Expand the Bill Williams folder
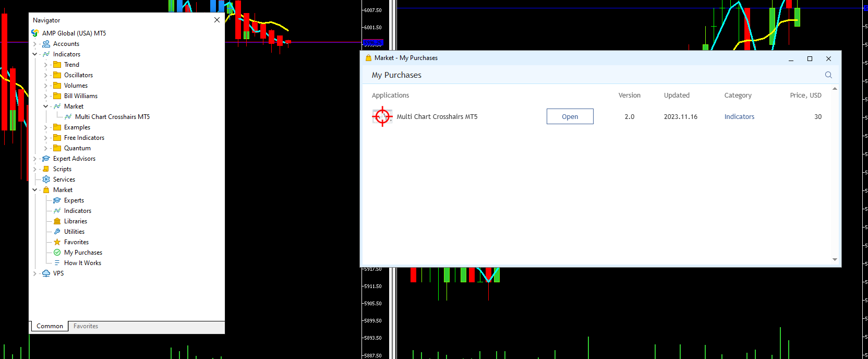868x359 pixels. click(x=46, y=96)
